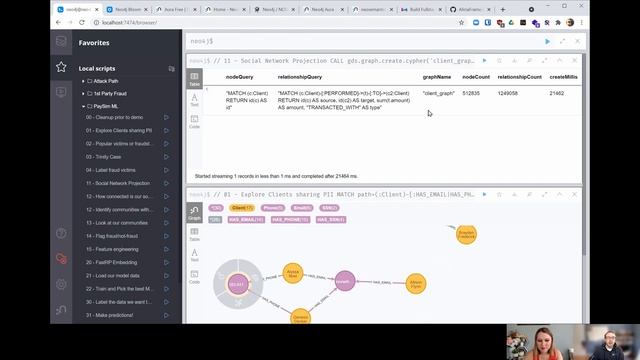This screenshot has height=360, width=640.
Task: Reload the browser page
Action: (x=82, y=22)
